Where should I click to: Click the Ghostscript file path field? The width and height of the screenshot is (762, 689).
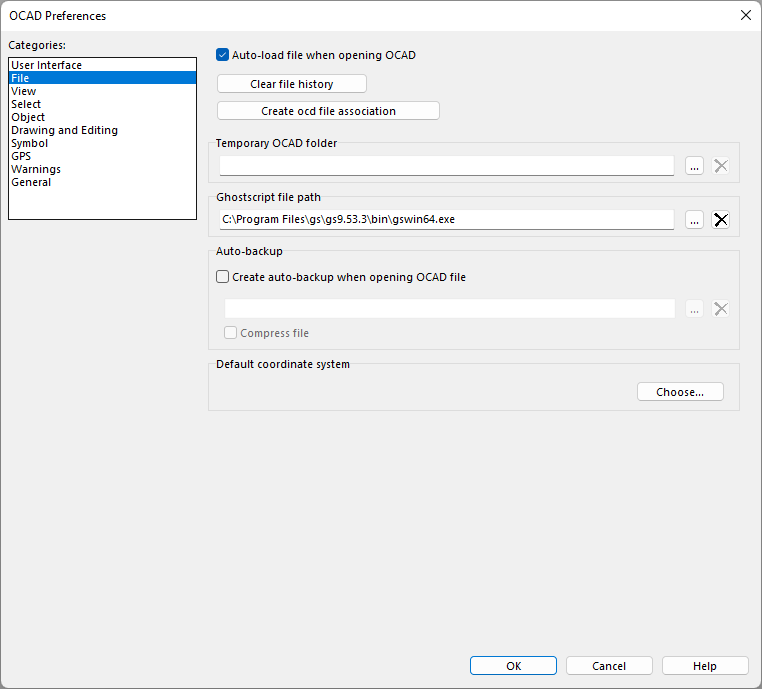447,220
